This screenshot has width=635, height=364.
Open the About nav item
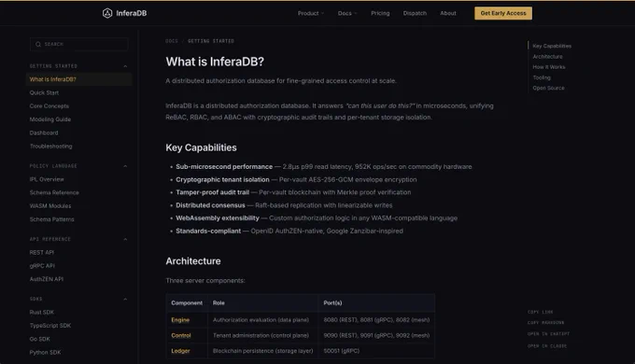(448, 13)
